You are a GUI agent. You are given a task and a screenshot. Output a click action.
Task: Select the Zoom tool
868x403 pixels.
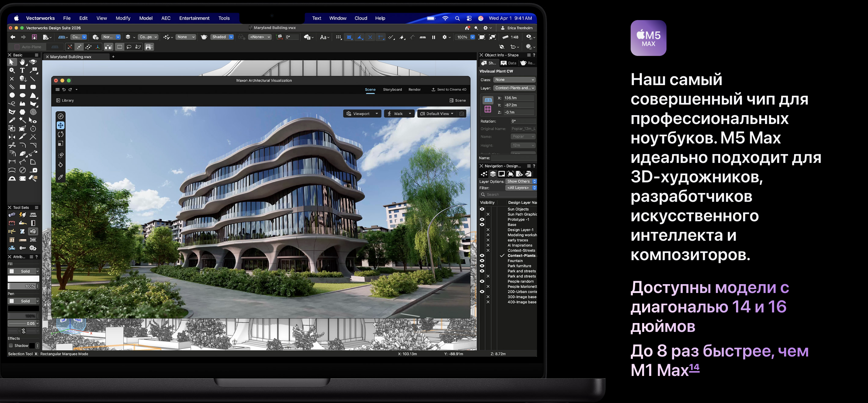pos(12,70)
